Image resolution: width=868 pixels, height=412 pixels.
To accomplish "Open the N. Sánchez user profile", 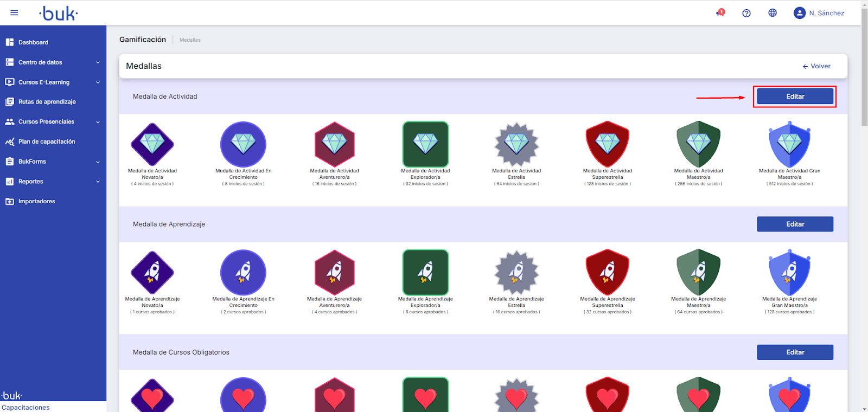I will point(819,13).
